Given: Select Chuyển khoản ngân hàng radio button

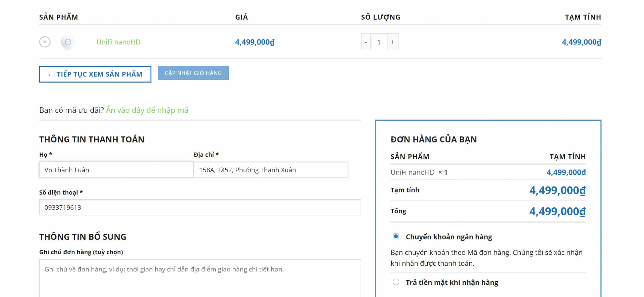Looking at the screenshot, I should tap(396, 236).
